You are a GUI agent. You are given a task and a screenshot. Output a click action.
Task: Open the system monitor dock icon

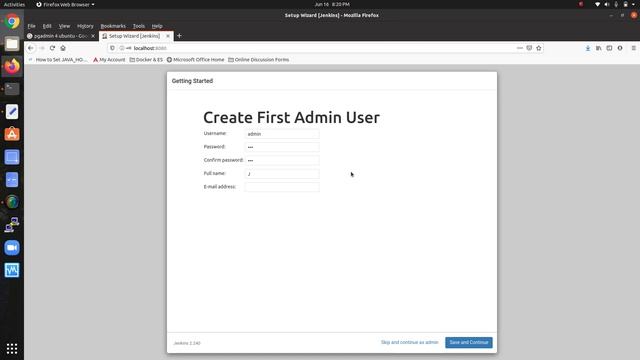point(12,270)
